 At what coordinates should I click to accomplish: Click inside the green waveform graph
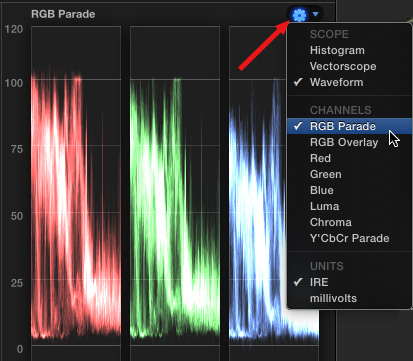(175, 185)
